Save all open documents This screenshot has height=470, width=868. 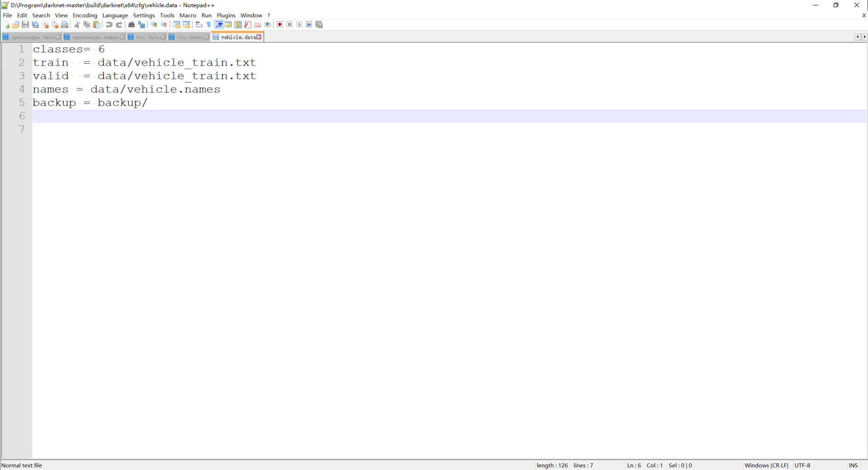click(35, 25)
